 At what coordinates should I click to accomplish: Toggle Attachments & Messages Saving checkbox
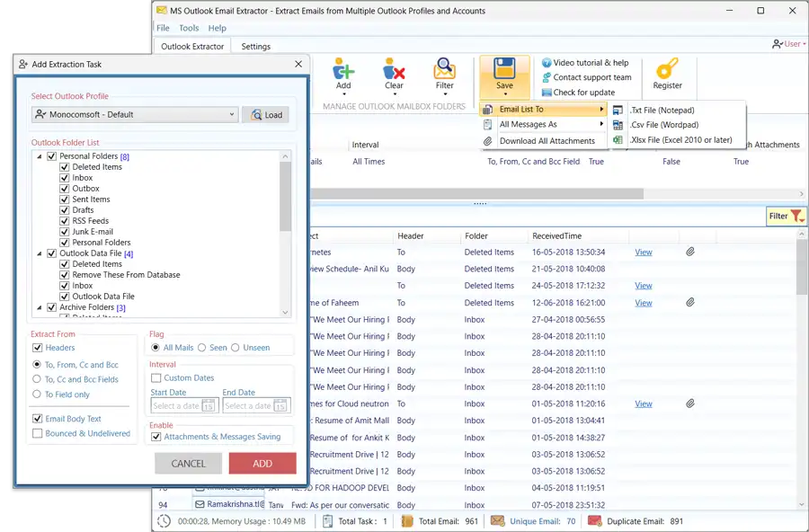(156, 437)
